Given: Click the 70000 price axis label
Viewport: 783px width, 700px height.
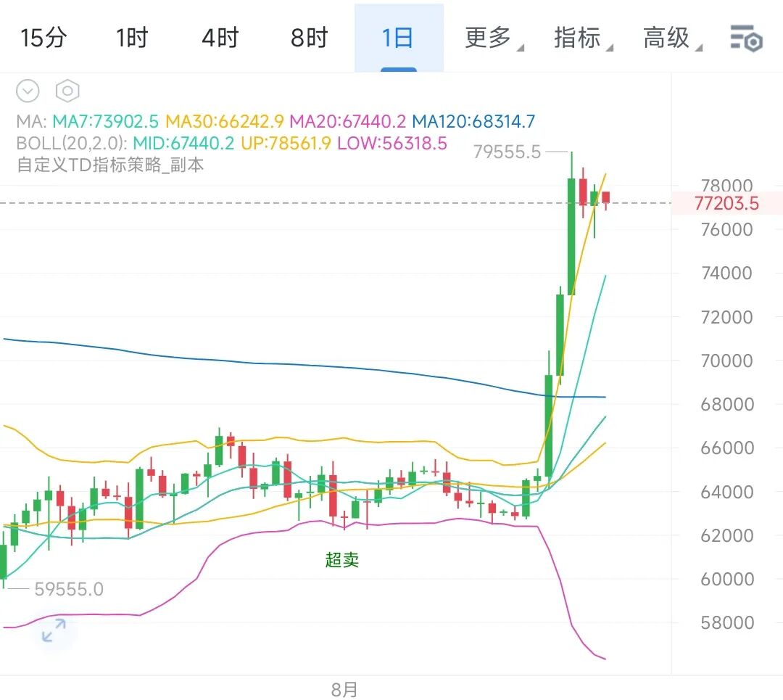Looking at the screenshot, I should click(x=726, y=361).
